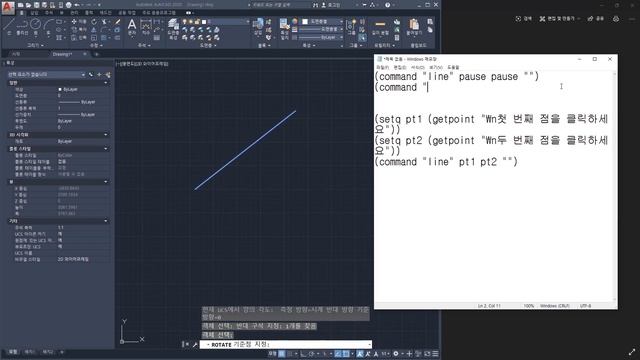This screenshot has height=360, width=640.
Task: Click the white color swatch in Properties panel
Action: [305, 21]
